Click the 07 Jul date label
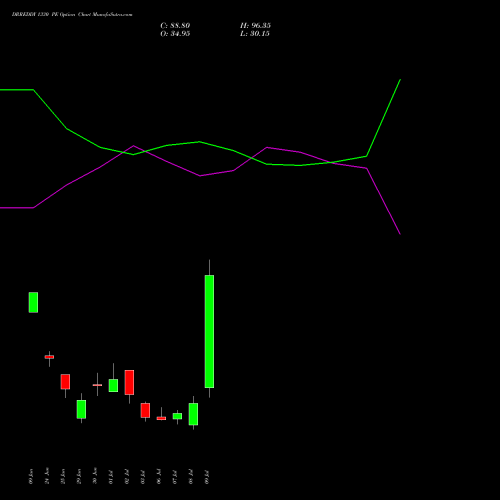 point(175,477)
